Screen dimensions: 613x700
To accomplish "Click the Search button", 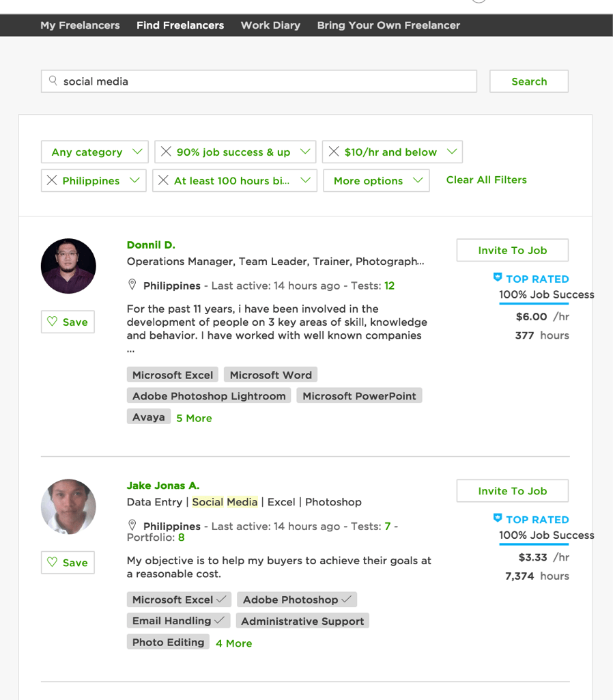I will click(x=528, y=81).
